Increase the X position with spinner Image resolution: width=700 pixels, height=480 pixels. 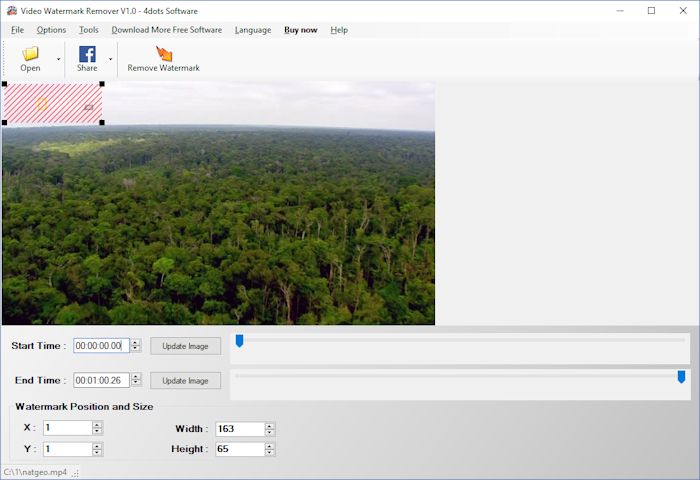click(x=97, y=425)
